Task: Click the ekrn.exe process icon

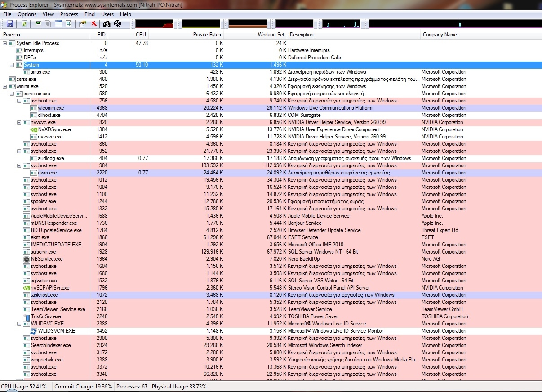Action: [x=27, y=237]
